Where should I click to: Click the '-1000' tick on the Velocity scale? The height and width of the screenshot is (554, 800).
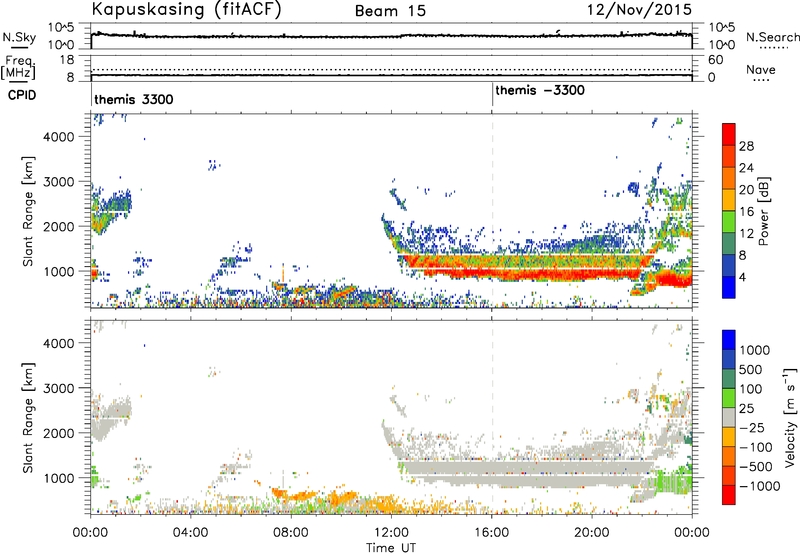pos(759,486)
